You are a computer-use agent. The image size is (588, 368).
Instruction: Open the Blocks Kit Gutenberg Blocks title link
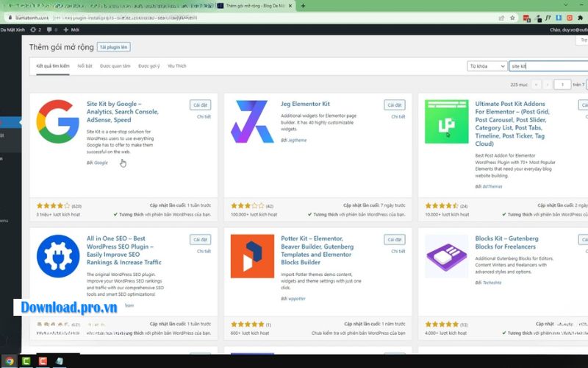point(506,243)
